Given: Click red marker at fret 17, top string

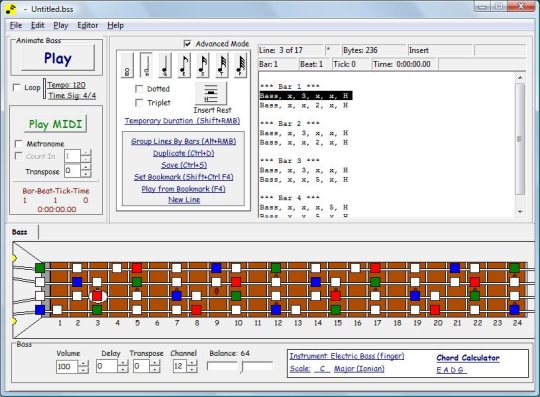Looking at the screenshot, I should coord(375,268).
